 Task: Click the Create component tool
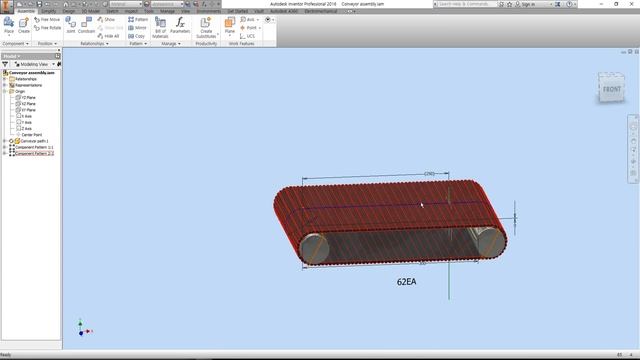pyautogui.click(x=24, y=25)
